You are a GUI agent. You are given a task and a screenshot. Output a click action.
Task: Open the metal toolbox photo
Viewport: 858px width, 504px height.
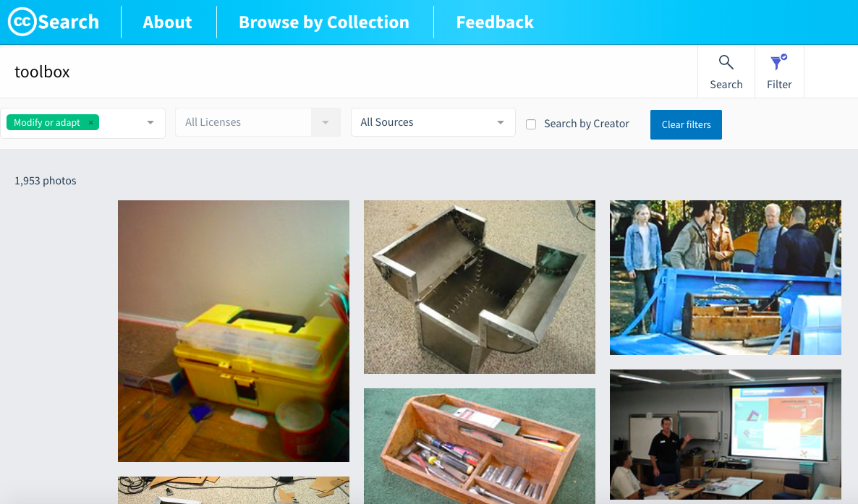click(x=480, y=287)
